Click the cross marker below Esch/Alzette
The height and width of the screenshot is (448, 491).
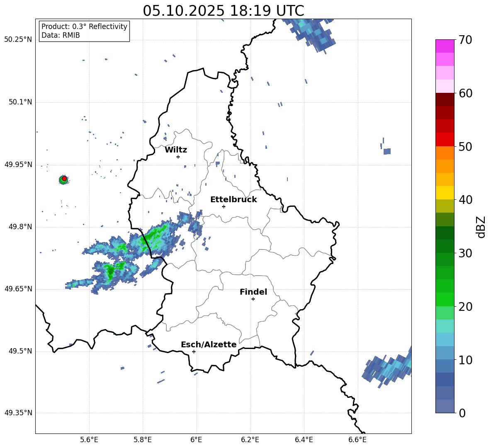(194, 351)
